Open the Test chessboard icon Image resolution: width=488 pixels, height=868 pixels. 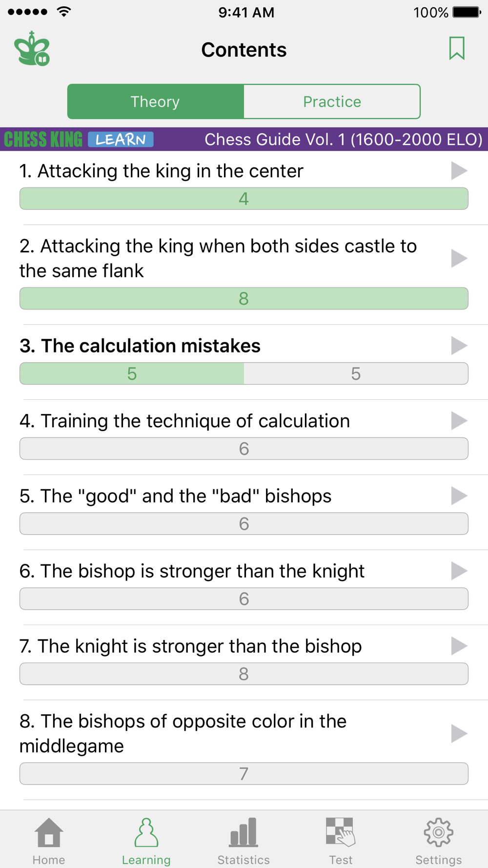tap(341, 832)
